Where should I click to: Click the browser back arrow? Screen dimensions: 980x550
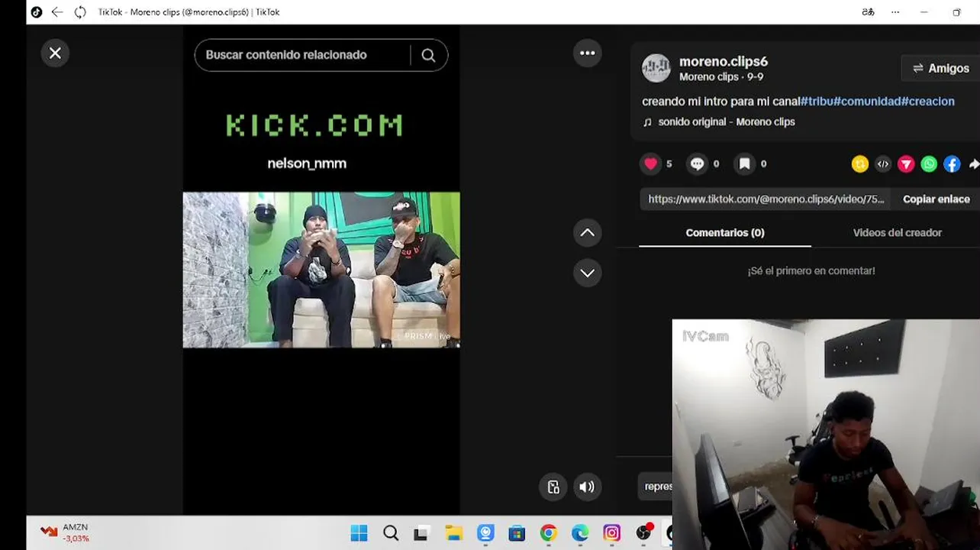pyautogui.click(x=57, y=12)
